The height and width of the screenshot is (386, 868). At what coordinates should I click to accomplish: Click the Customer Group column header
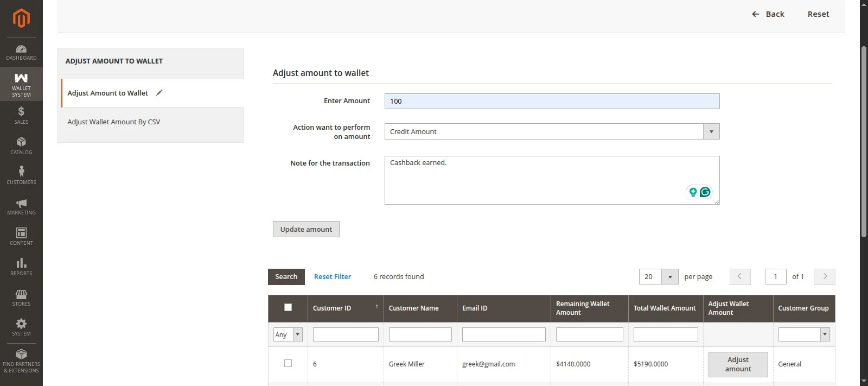click(804, 308)
